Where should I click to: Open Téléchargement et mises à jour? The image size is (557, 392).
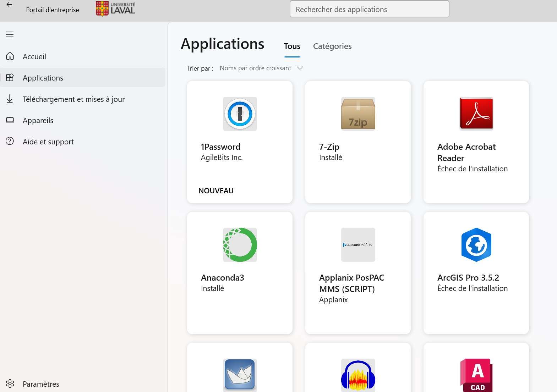coord(73,99)
